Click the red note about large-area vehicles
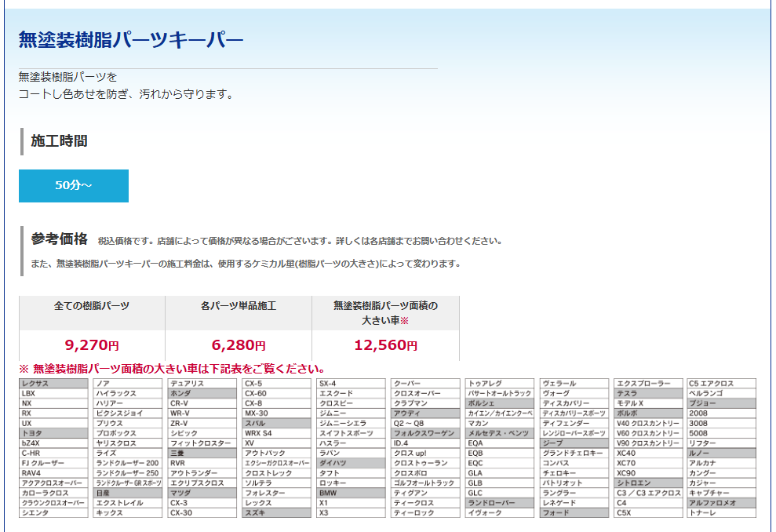 coord(172,368)
